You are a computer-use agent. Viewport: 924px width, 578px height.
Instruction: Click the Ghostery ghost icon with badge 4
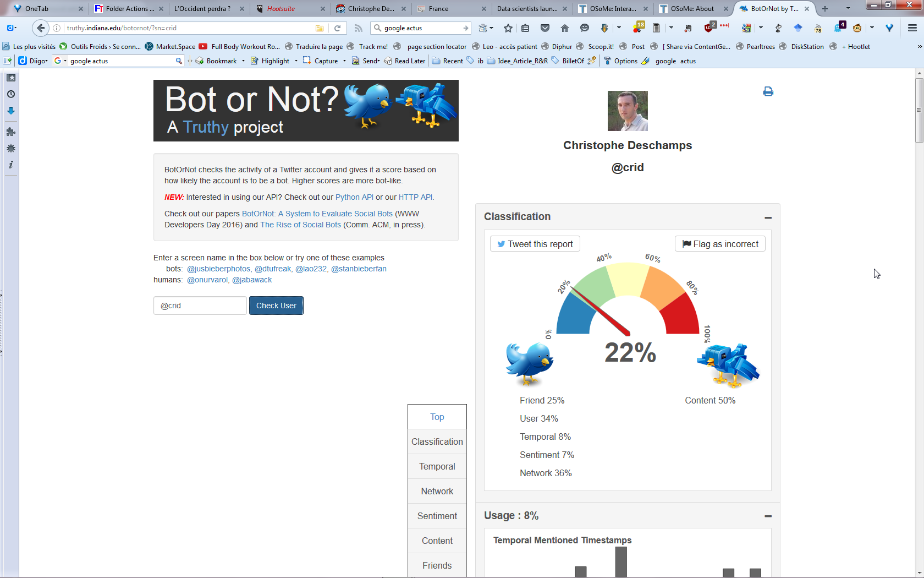(x=839, y=27)
